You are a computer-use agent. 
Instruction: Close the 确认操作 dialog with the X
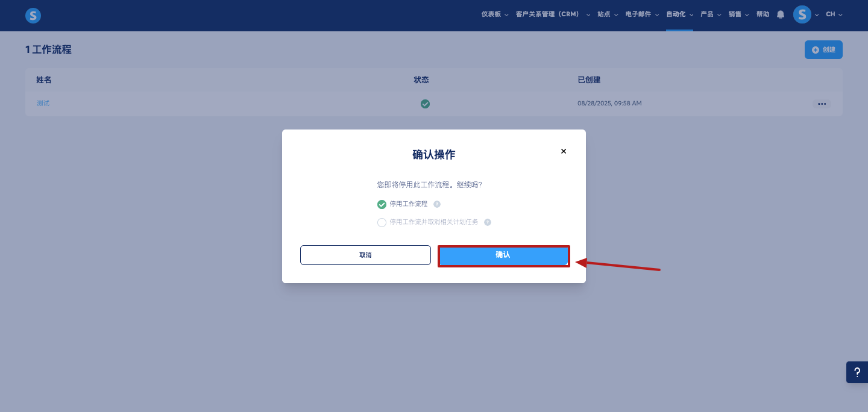pyautogui.click(x=564, y=151)
